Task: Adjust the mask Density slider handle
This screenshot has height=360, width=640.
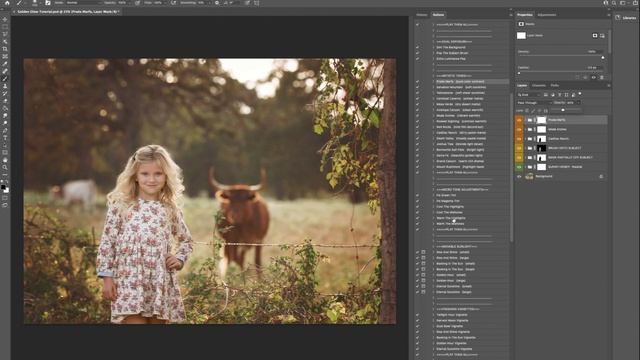Action: pos(603,58)
